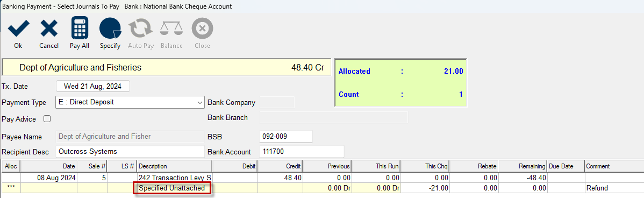Click the This Run column header
The height and width of the screenshot is (198, 644).
376,166
